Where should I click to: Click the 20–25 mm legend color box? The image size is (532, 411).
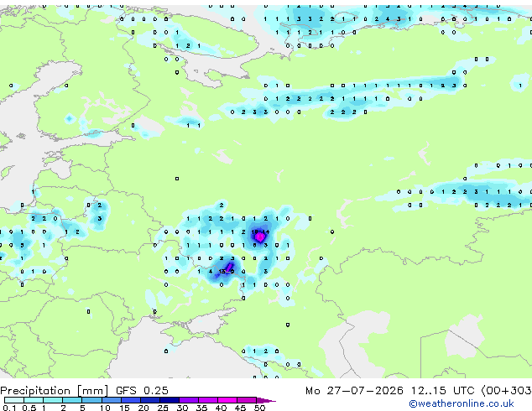click(x=149, y=400)
